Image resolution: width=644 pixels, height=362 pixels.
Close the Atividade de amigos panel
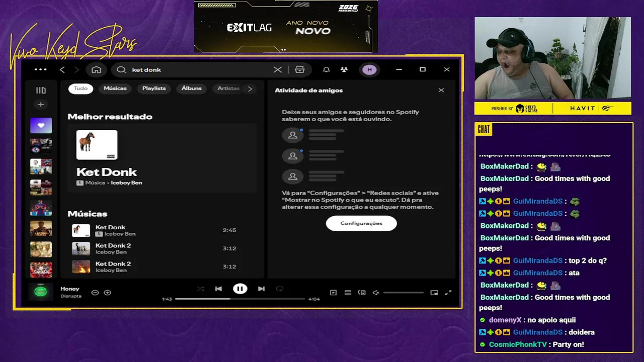coord(441,90)
